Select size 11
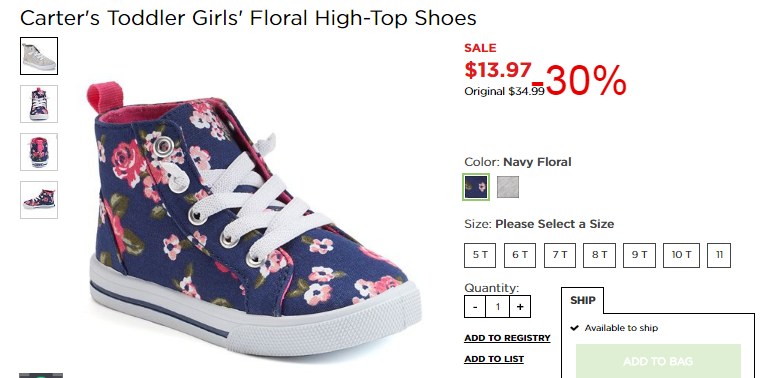This screenshot has width=763, height=378. pos(719,255)
